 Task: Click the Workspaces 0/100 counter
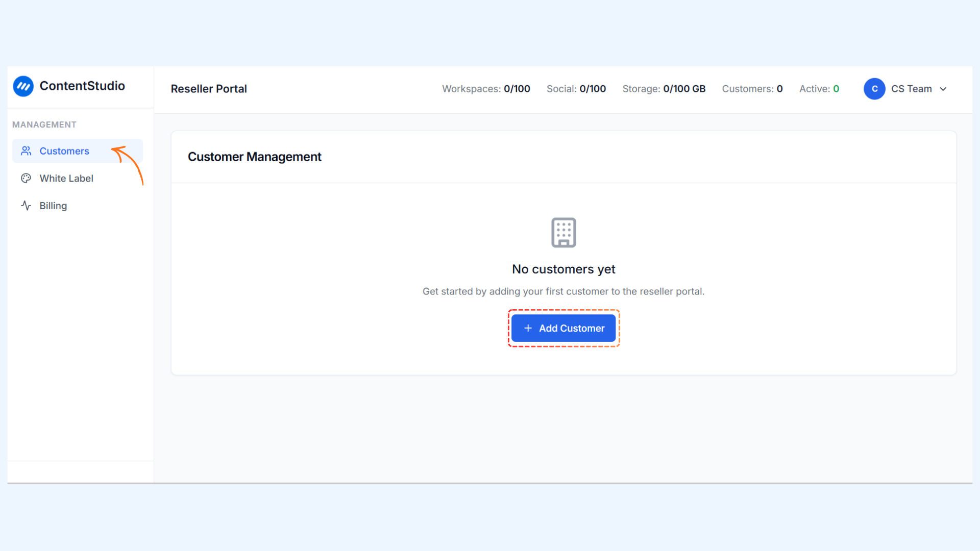pos(485,89)
